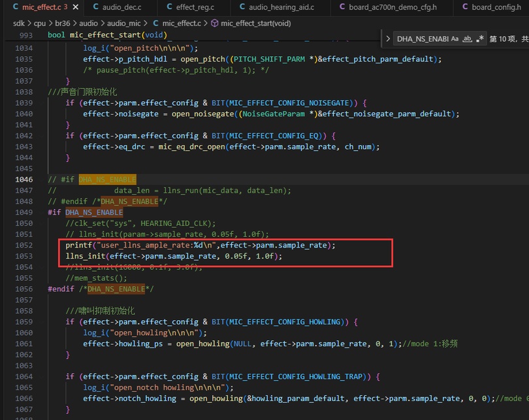This screenshot has width=529, height=420.
Task: Click into the DHA_NS_ENABLE search input field
Action: click(423, 39)
